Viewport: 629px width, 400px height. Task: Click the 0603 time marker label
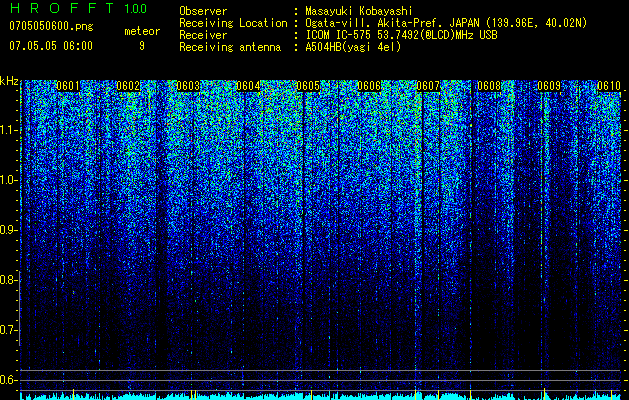pyautogui.click(x=188, y=86)
